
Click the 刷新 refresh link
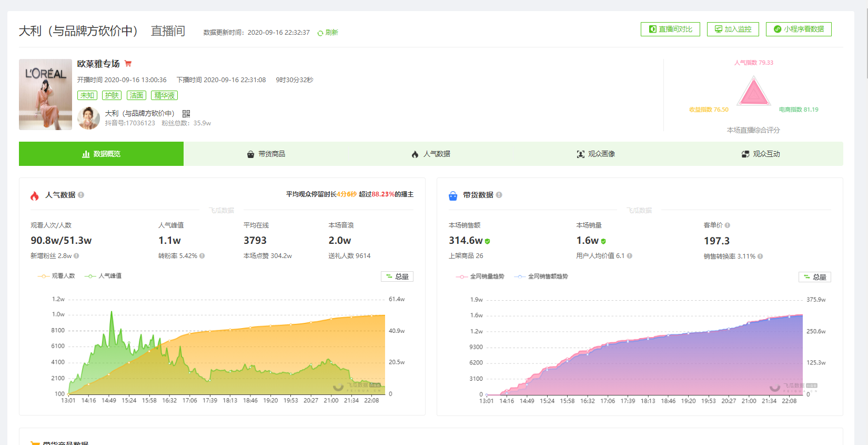331,33
